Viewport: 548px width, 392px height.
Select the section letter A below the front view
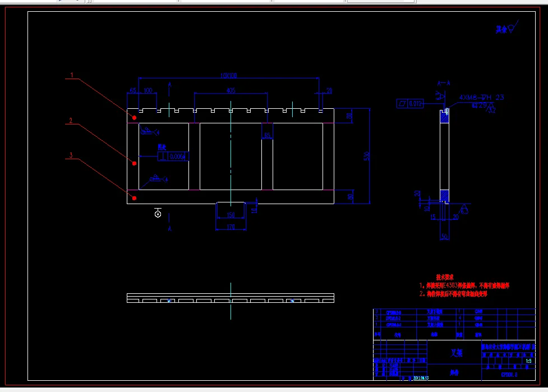(170, 228)
